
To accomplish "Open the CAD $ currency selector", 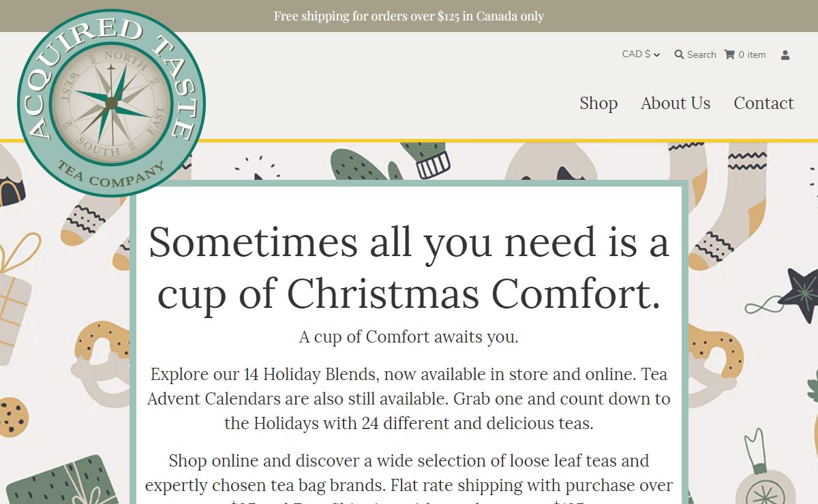I will point(636,54).
